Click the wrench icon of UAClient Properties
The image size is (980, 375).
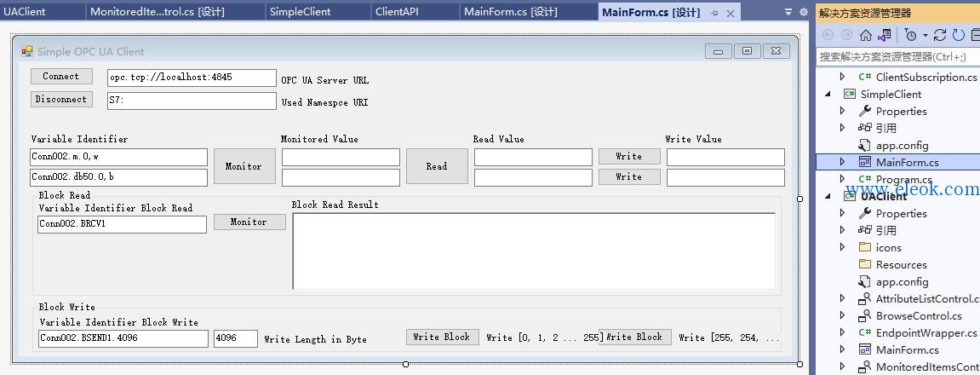[x=865, y=213]
